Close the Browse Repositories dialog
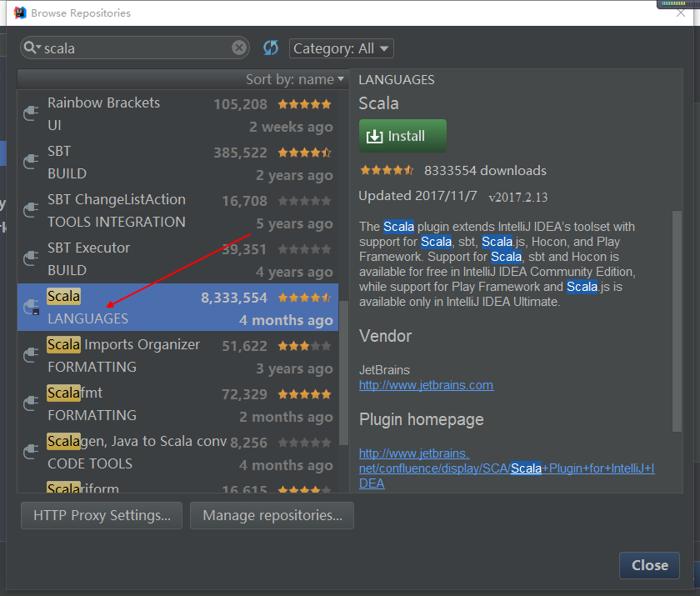This screenshot has width=700, height=596. (x=649, y=565)
